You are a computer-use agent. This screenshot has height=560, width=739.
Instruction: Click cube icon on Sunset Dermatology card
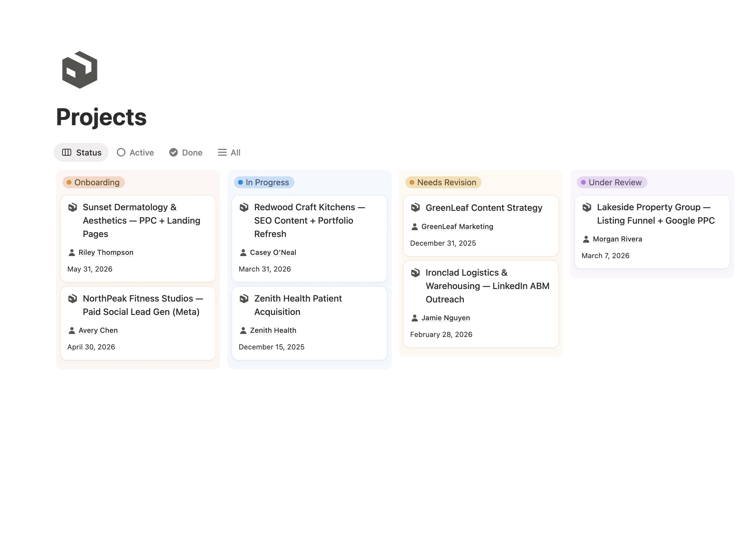coord(73,207)
